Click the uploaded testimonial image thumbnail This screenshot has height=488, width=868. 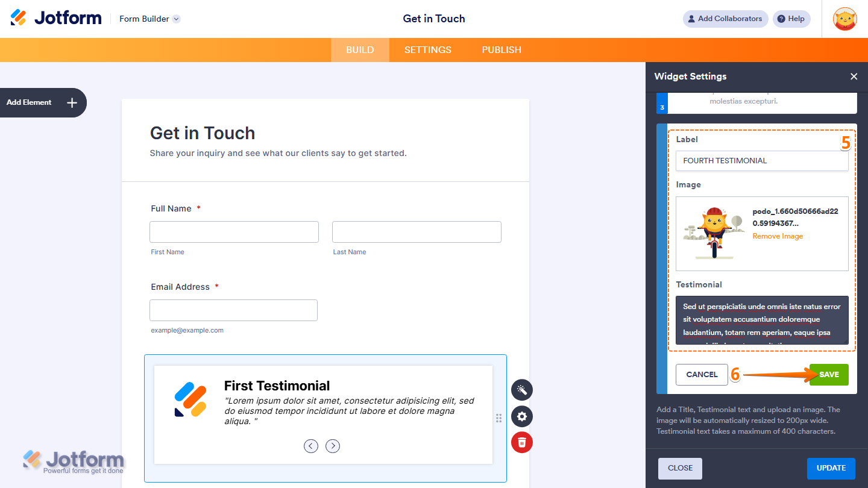tap(714, 233)
